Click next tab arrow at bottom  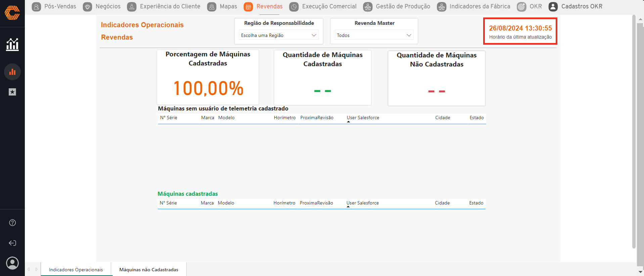tap(37, 269)
